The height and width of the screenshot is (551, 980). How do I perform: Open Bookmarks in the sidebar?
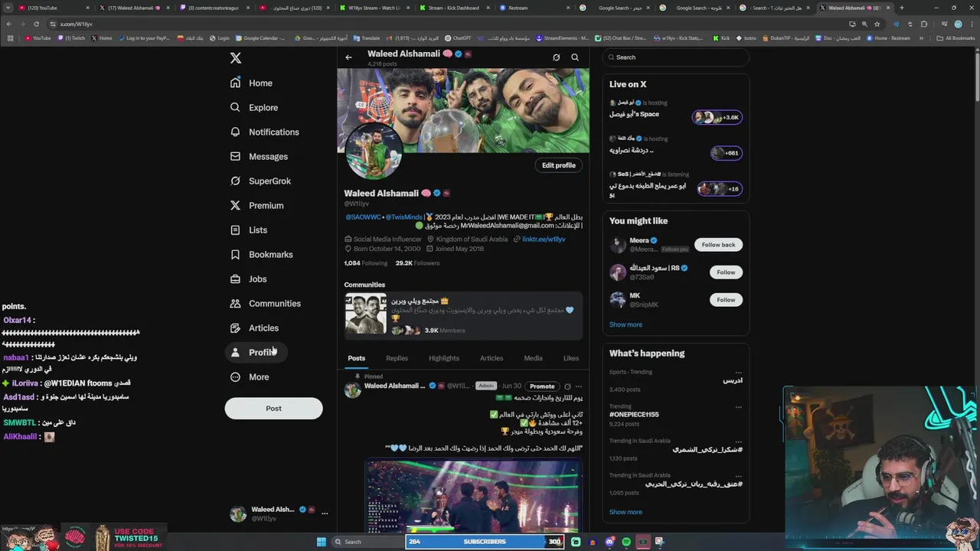pos(261,254)
